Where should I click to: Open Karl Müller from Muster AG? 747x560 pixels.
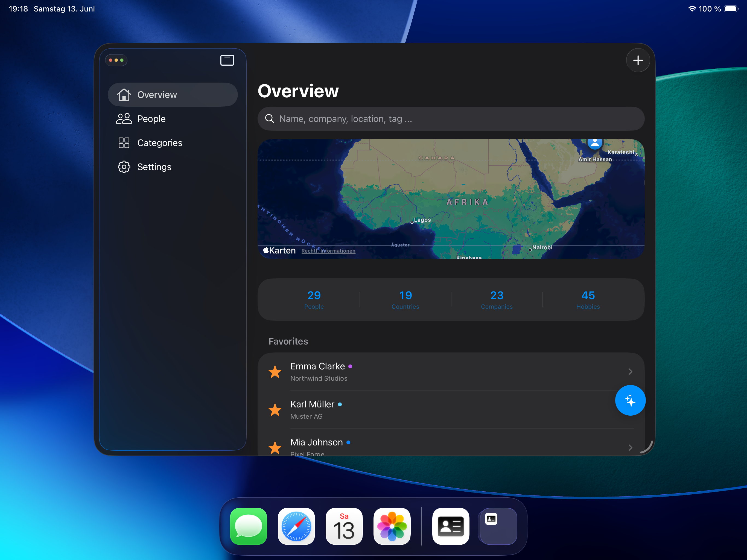(451, 409)
